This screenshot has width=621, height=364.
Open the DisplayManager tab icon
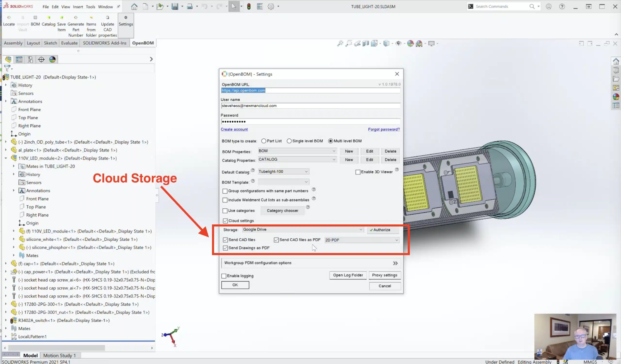click(x=52, y=59)
